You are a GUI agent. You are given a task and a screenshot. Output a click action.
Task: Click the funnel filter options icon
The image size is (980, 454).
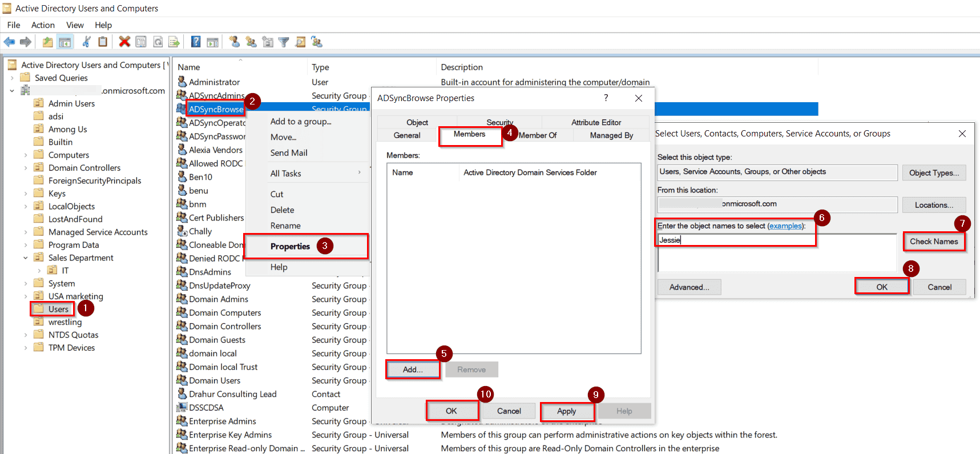284,42
